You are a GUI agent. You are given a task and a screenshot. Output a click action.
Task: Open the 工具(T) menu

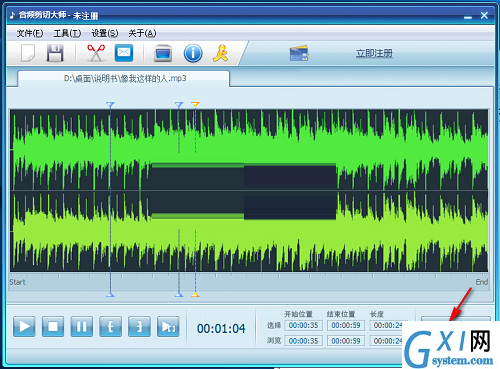click(67, 33)
